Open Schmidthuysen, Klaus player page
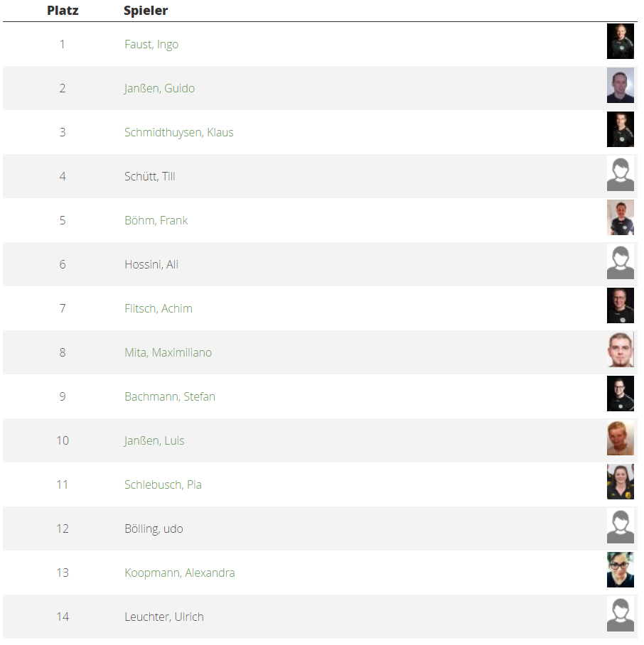The width and height of the screenshot is (644, 645). [x=178, y=132]
